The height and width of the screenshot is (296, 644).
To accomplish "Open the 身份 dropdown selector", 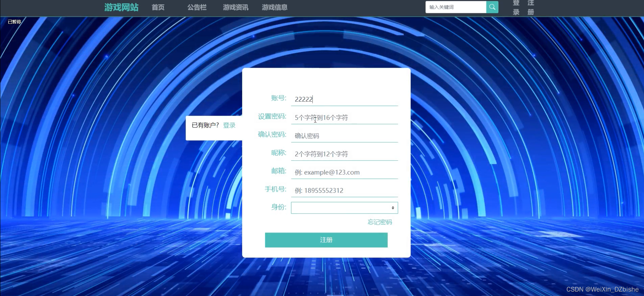I will [x=344, y=208].
